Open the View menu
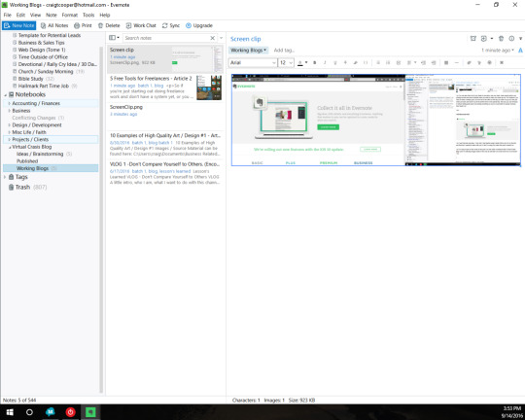 35,16
